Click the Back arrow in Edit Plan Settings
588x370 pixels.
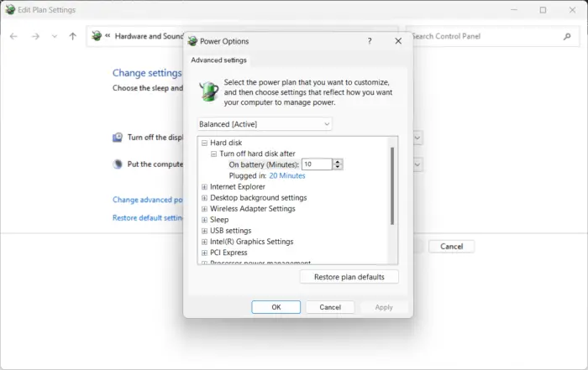(x=13, y=36)
